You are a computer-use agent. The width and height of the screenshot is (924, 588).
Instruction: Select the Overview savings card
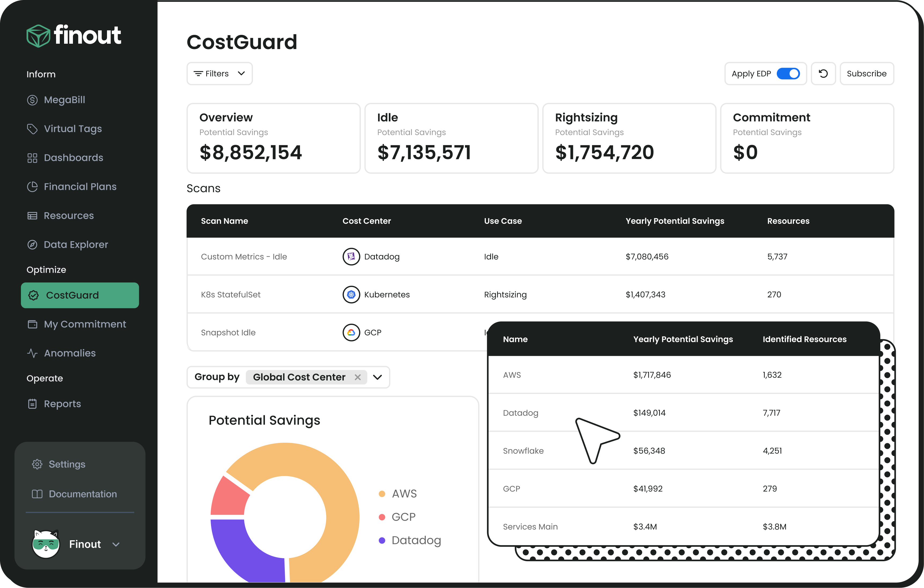pos(273,138)
